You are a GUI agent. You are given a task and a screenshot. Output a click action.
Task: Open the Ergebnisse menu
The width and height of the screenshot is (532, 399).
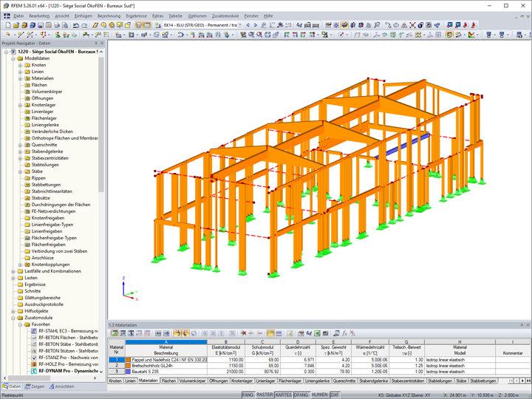(x=137, y=16)
